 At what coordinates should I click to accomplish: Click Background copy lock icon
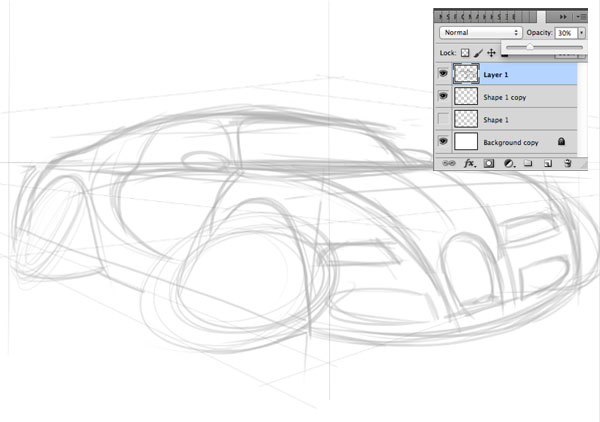561,142
